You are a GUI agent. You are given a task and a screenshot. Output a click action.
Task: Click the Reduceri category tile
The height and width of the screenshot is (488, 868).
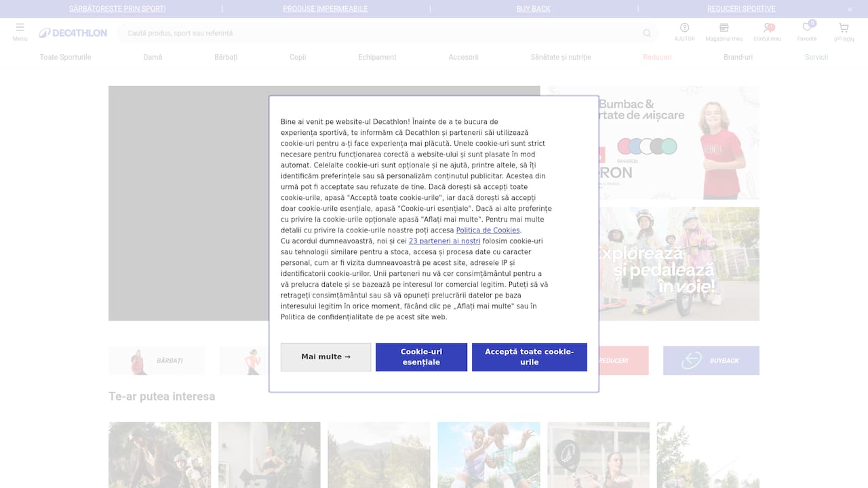coord(623,361)
